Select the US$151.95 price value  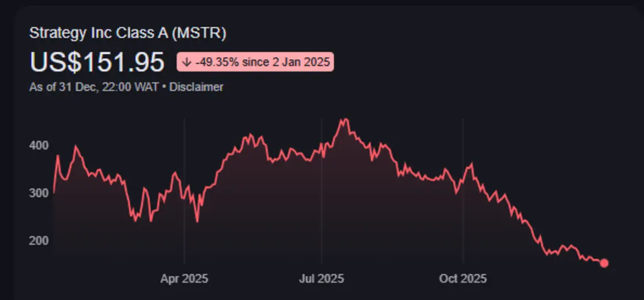coord(97,63)
